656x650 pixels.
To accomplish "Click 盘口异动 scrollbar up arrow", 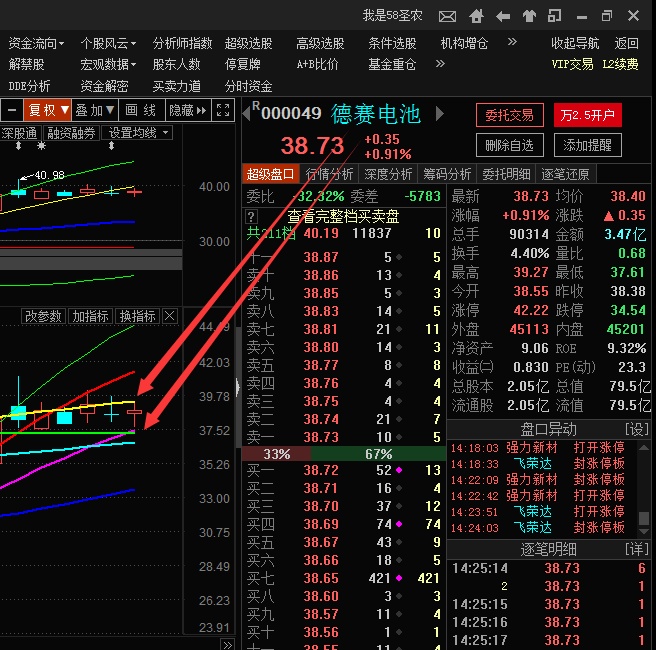I will (644, 447).
